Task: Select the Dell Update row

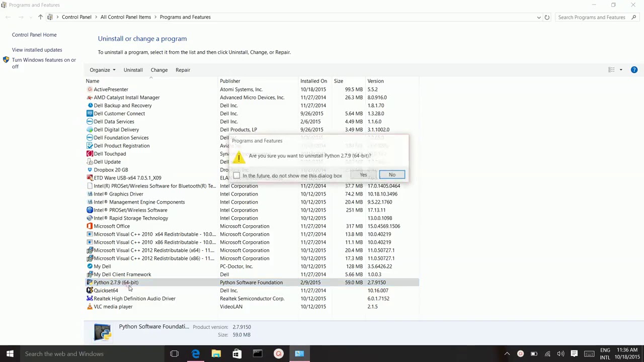Action: (252, 162)
